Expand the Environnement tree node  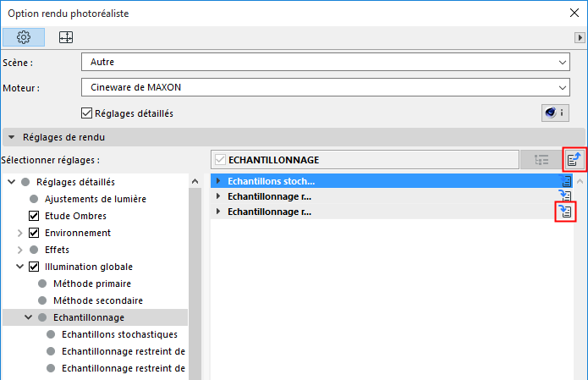[19, 233]
